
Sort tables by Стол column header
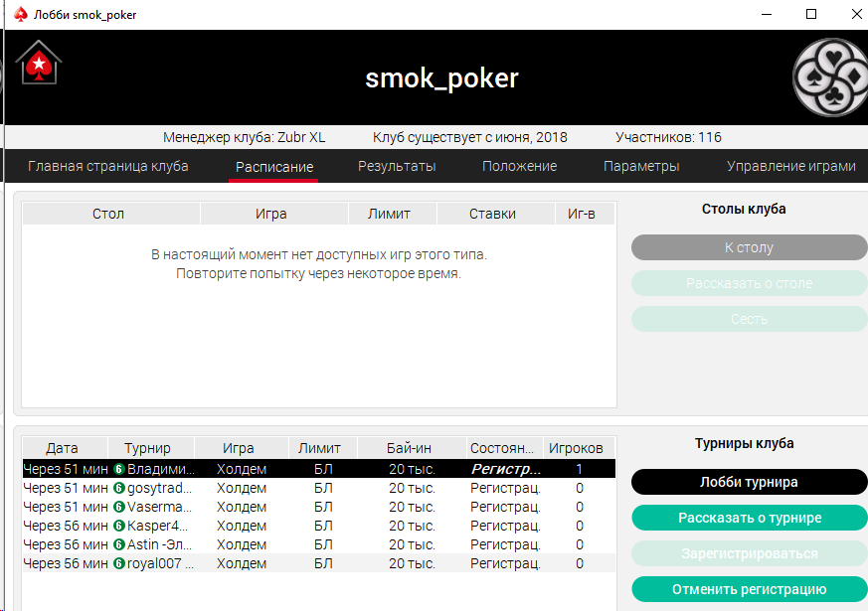pyautogui.click(x=110, y=214)
